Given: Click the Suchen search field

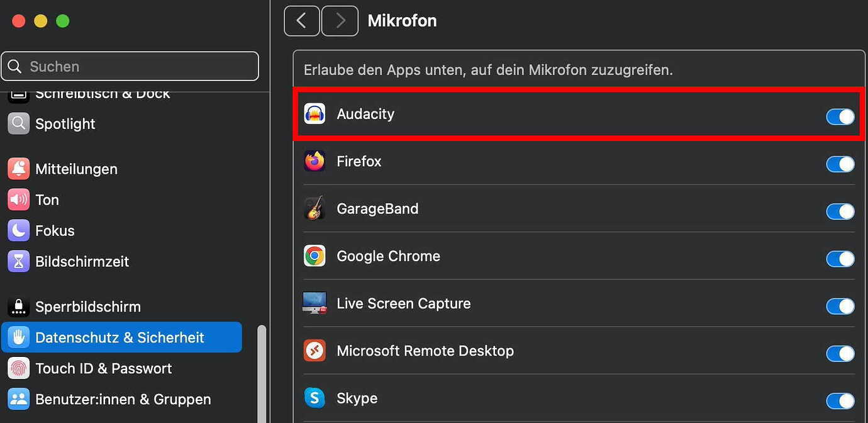Looking at the screenshot, I should tap(130, 66).
